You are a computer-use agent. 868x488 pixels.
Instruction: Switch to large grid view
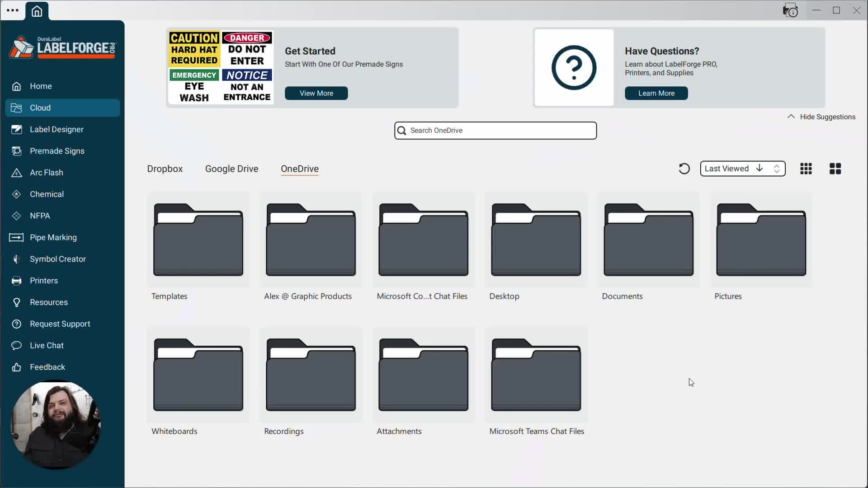click(835, 169)
